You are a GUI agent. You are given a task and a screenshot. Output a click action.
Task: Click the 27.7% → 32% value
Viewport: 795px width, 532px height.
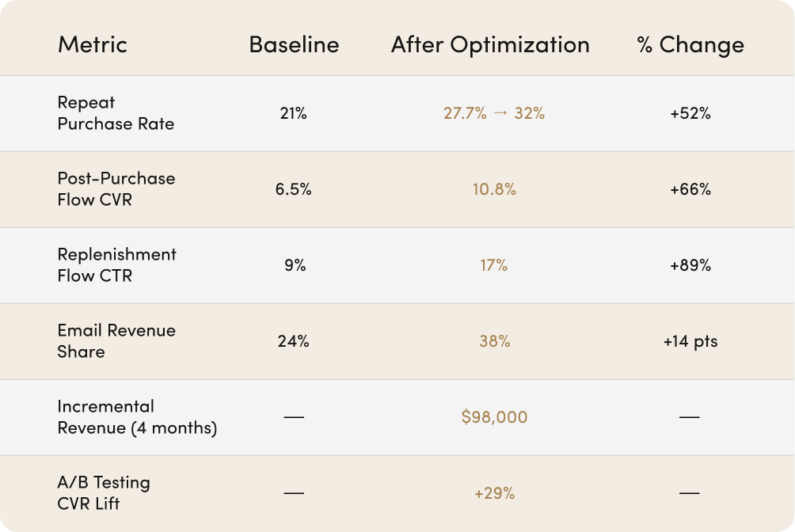(x=494, y=113)
